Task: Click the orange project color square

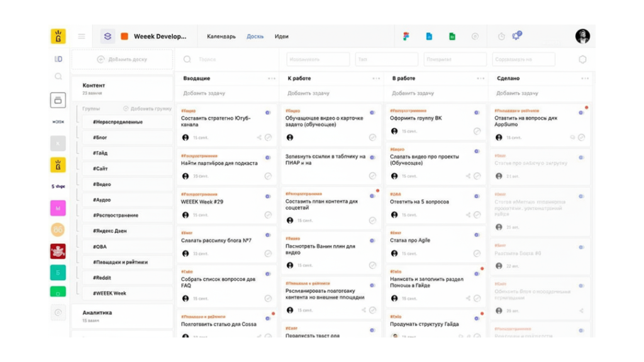Action: (x=125, y=36)
